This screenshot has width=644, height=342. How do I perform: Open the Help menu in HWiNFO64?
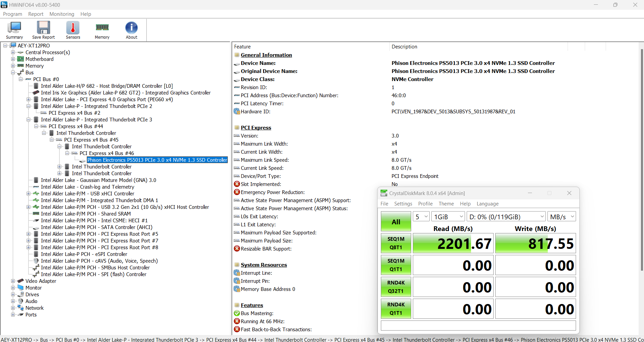click(x=85, y=14)
